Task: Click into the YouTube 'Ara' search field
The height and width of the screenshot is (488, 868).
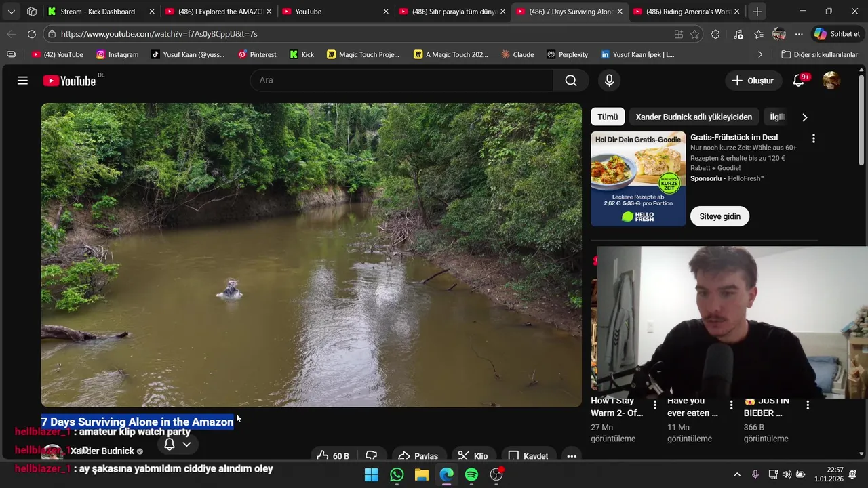Action: (x=401, y=81)
